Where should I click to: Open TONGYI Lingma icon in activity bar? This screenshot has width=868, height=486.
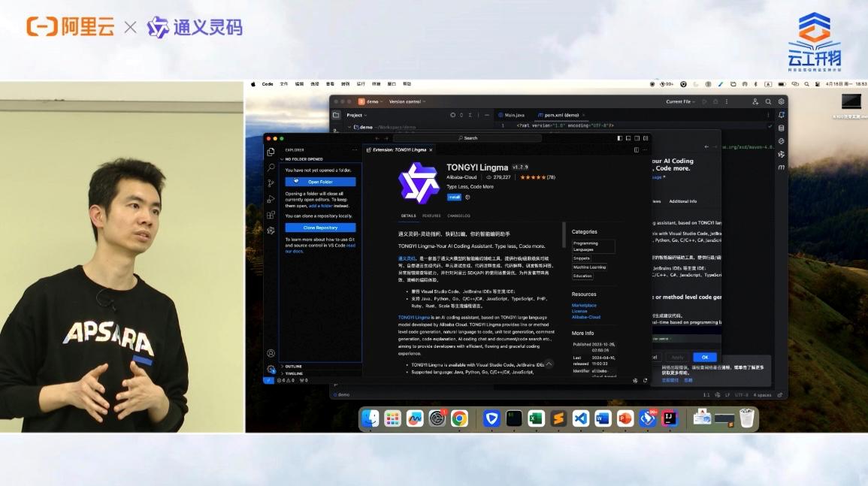coord(271,231)
